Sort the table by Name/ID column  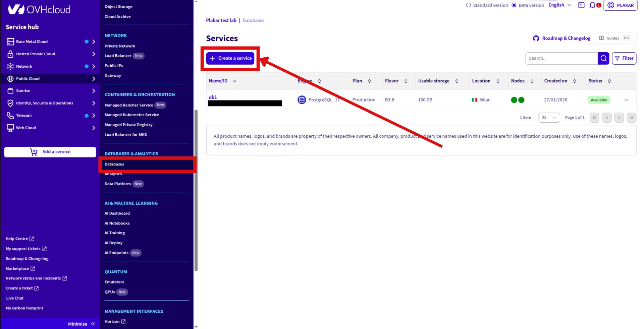click(x=223, y=81)
